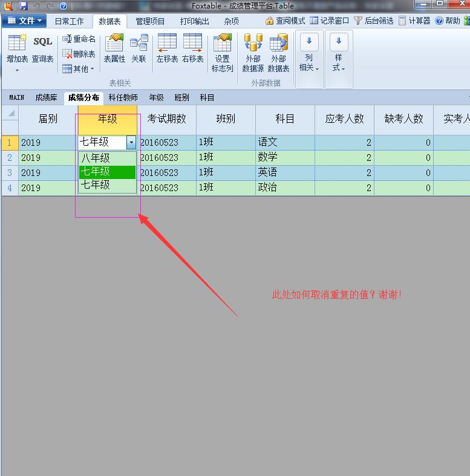This screenshot has height=476, width=470.
Task: Switch to the 日常工作 ribbon tab
Action: tap(69, 21)
